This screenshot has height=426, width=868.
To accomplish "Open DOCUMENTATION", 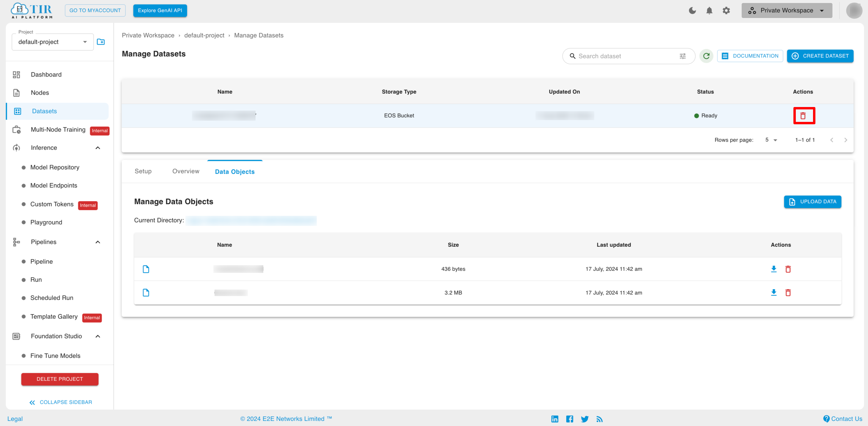I will 750,56.
